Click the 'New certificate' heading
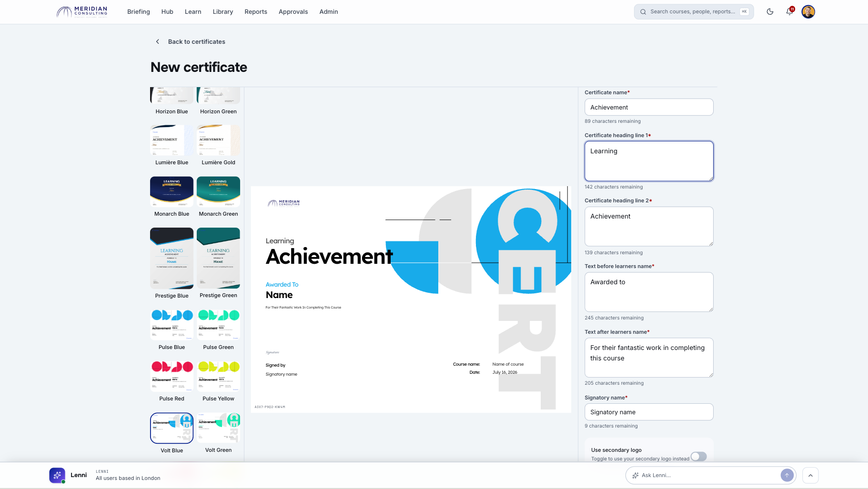The height and width of the screenshot is (489, 868). coord(199,67)
